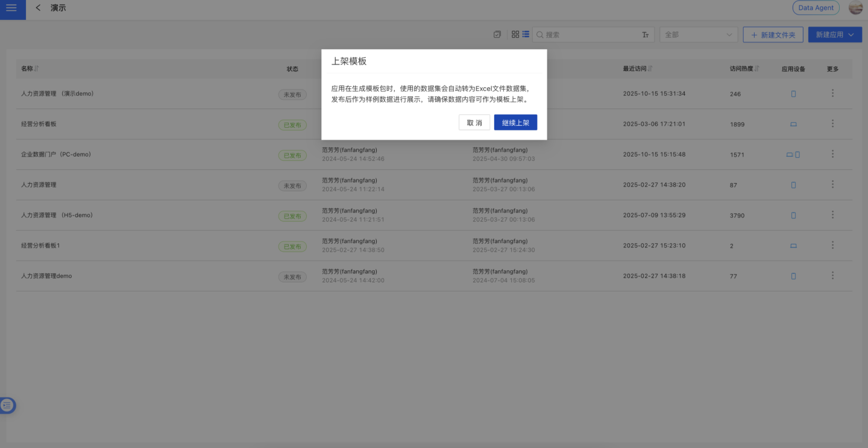Click the Data Agent button

tap(816, 8)
